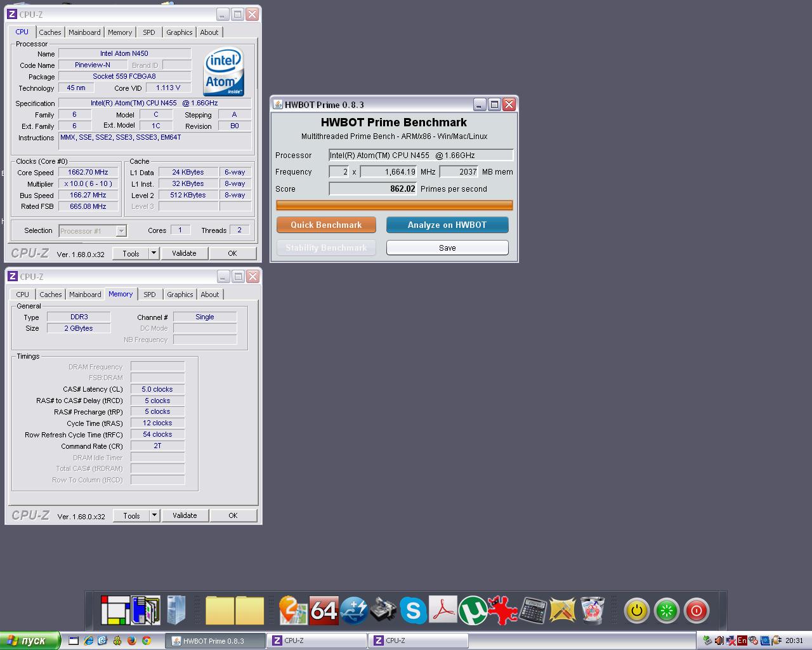Click the file cabinet documents dock icon
Image resolution: width=812 pixels, height=650 pixels.
145,611
